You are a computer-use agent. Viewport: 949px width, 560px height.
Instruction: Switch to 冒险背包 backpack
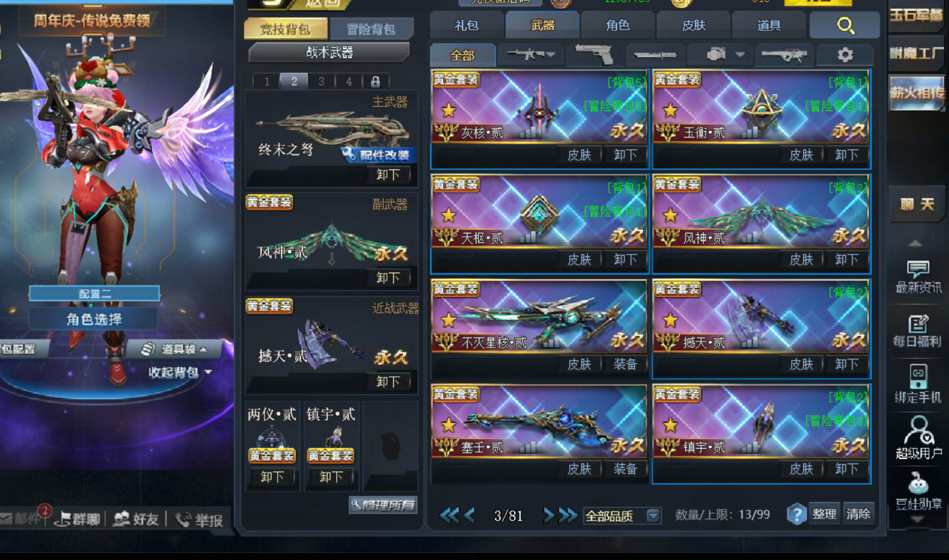[x=371, y=29]
